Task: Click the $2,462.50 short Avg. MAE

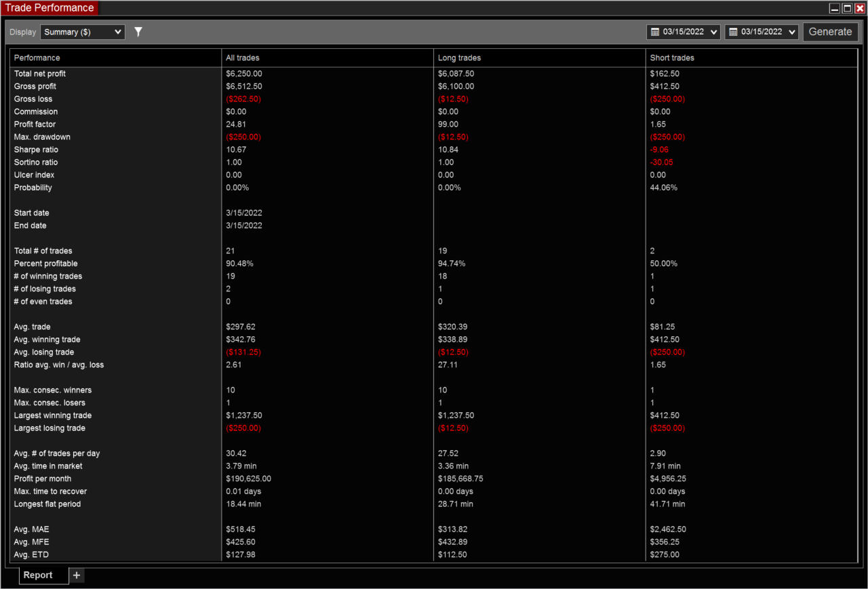Action: tap(668, 529)
